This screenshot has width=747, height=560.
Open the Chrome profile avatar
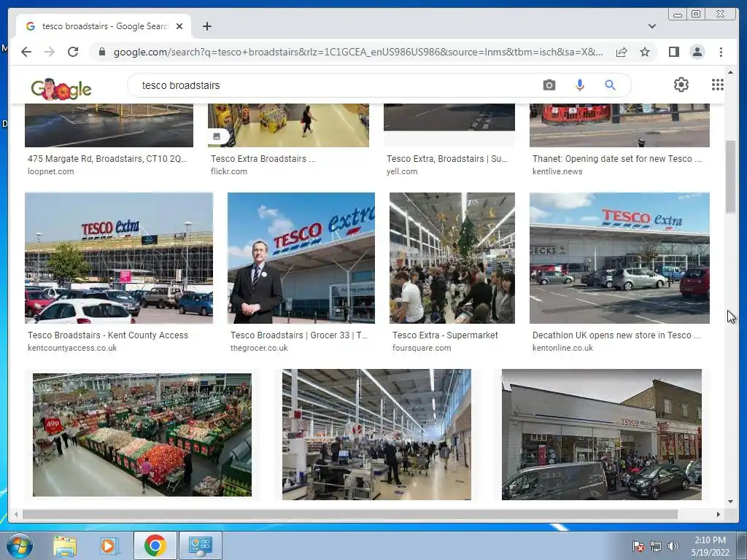coord(697,52)
